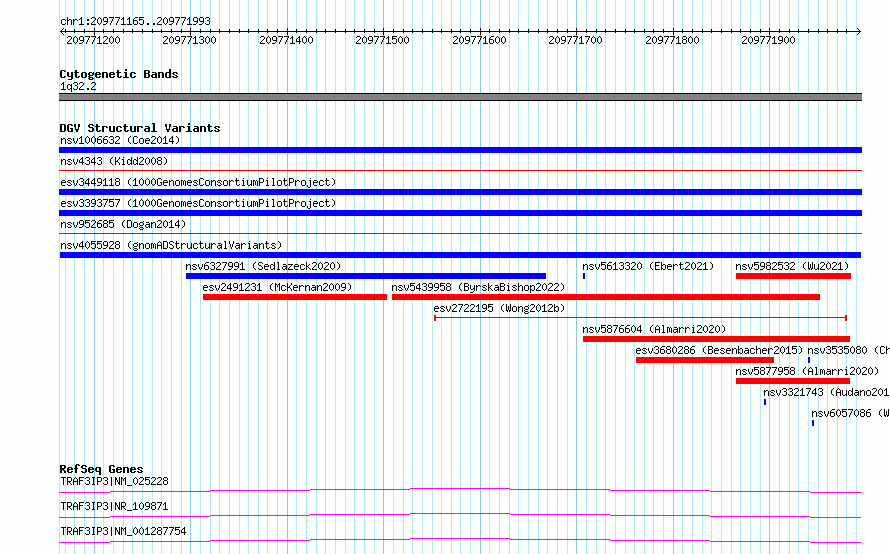The height and width of the screenshot is (554, 890).
Task: Open nsv5439958 (ByrskaBishop2022) label
Action: pos(478,287)
